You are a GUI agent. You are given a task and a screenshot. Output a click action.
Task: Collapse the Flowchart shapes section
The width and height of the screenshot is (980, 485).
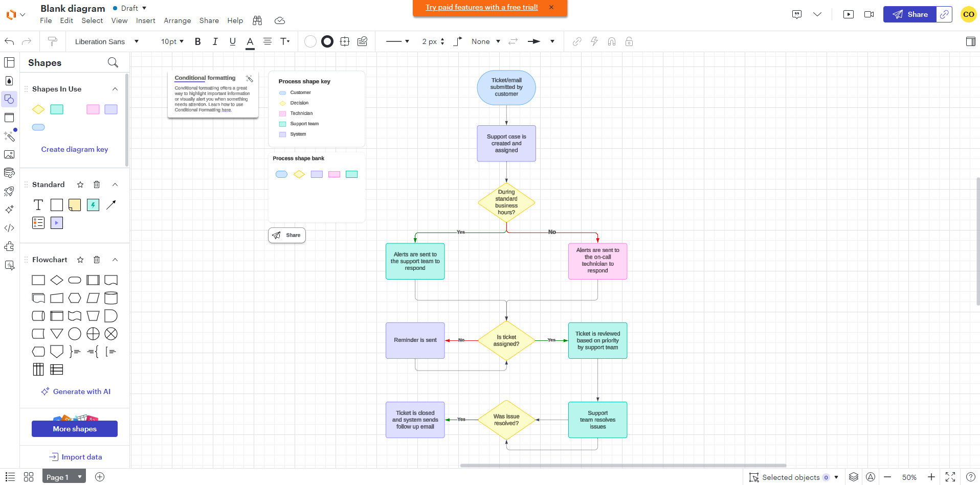click(115, 260)
